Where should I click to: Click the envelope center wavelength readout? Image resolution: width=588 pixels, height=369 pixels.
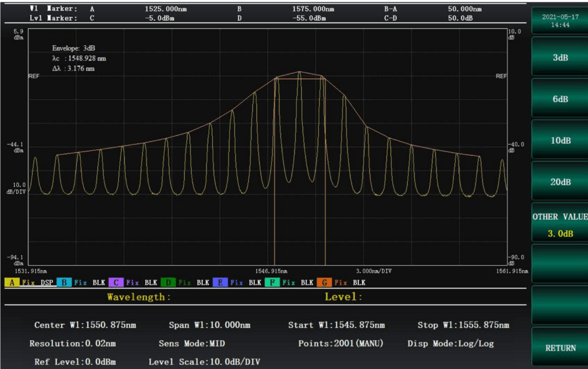click(x=79, y=58)
